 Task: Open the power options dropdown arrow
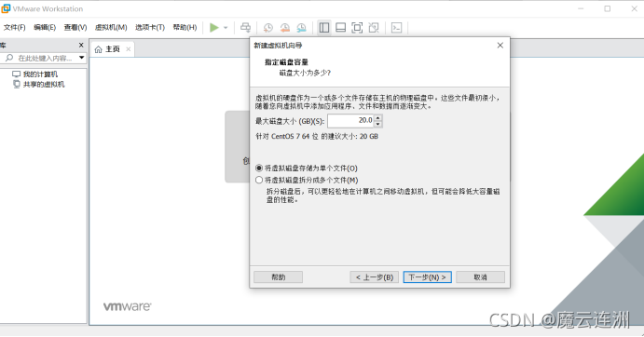pos(226,28)
